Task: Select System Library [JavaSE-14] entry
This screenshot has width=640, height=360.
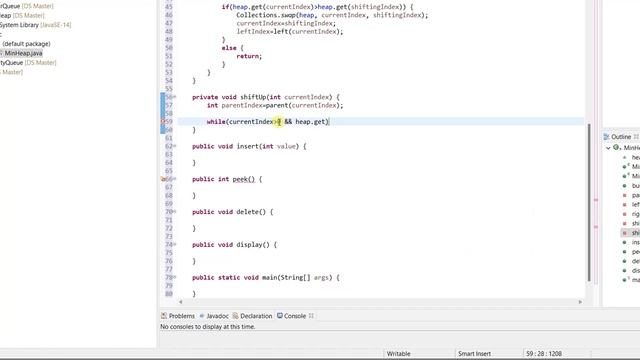Action: tap(36, 25)
